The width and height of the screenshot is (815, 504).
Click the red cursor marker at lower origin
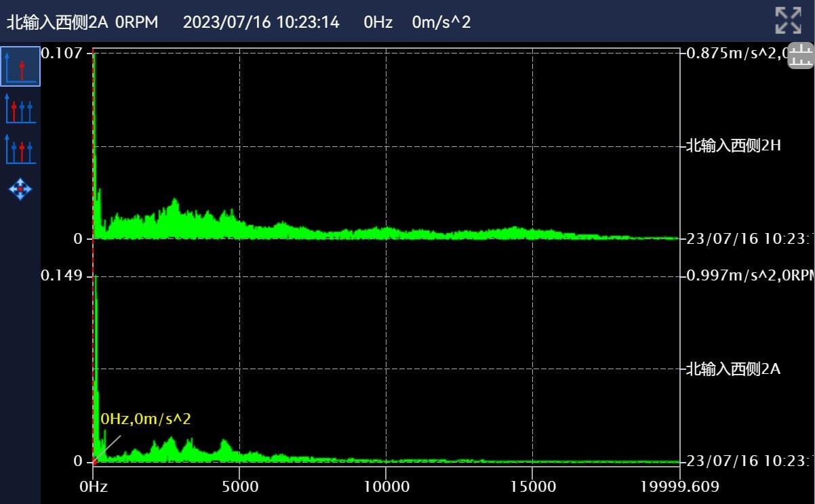95,461
